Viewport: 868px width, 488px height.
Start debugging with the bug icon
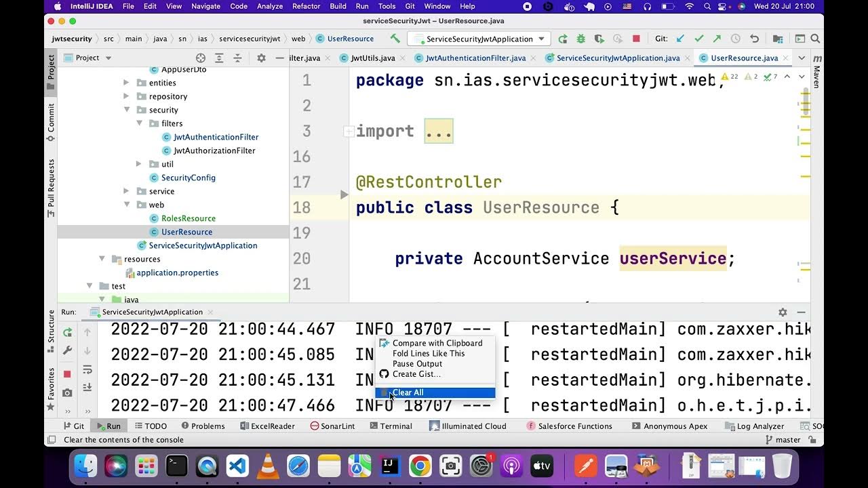580,39
